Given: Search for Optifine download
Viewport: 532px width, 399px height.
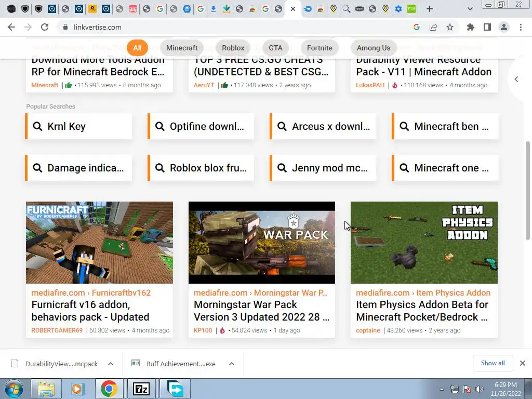Looking at the screenshot, I should tap(201, 127).
